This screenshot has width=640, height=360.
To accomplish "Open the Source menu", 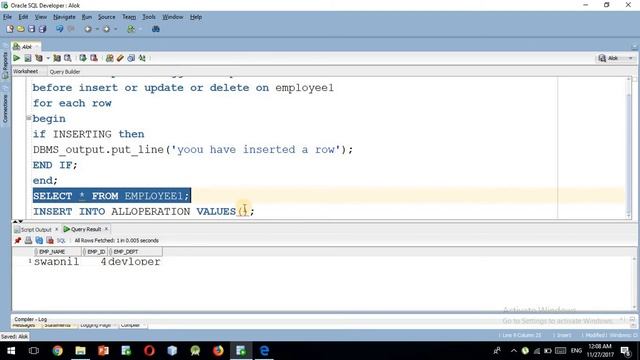I will click(x=107, y=17).
